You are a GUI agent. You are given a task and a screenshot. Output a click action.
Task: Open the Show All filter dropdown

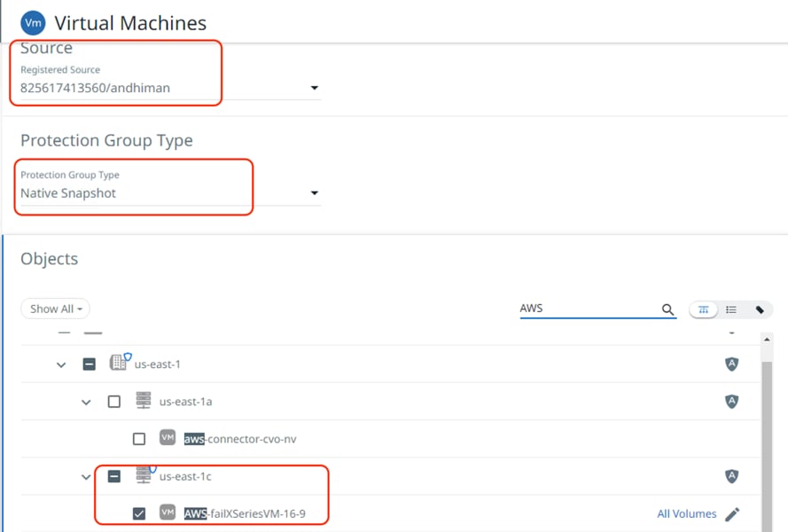(55, 309)
